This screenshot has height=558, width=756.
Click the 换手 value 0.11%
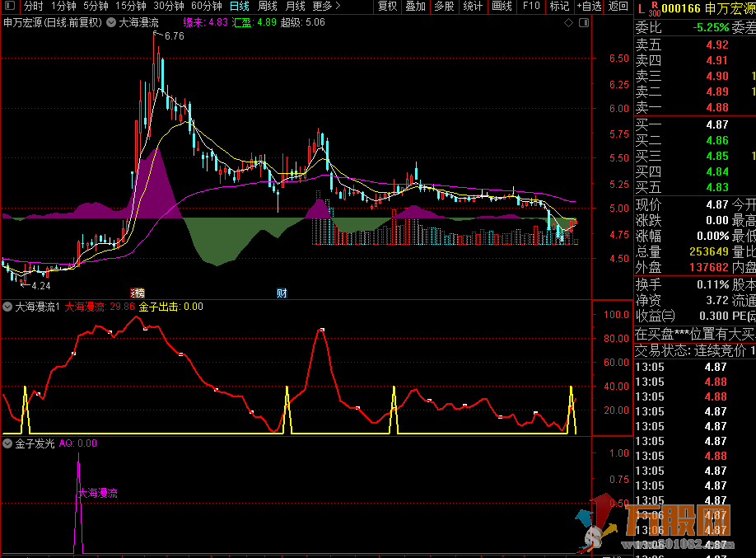[712, 285]
